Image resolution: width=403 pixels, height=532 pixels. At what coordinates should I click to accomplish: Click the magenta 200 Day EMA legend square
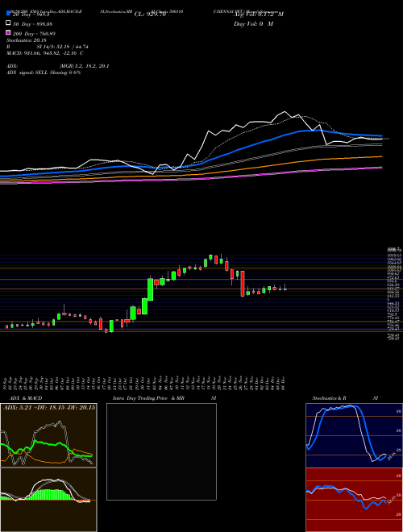tap(9, 32)
